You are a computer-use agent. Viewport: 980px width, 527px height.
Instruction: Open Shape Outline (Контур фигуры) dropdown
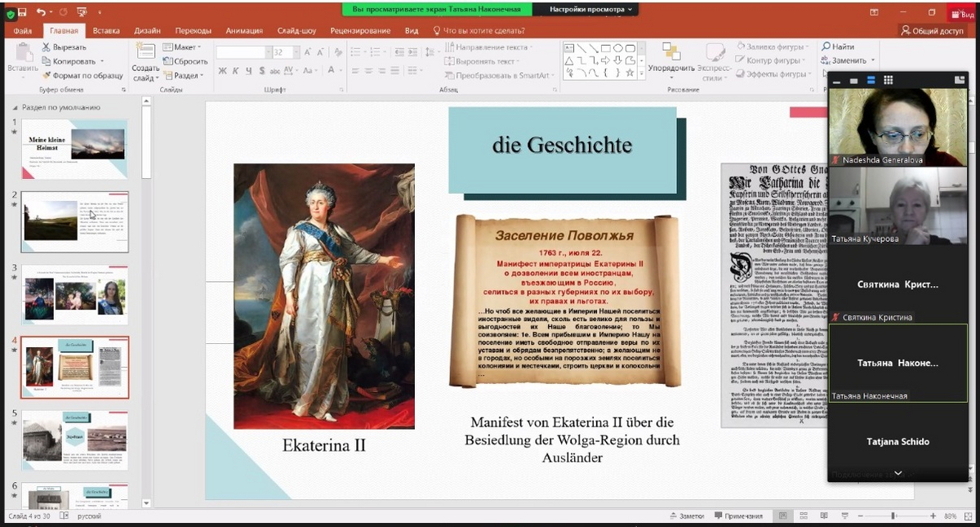[x=769, y=60]
